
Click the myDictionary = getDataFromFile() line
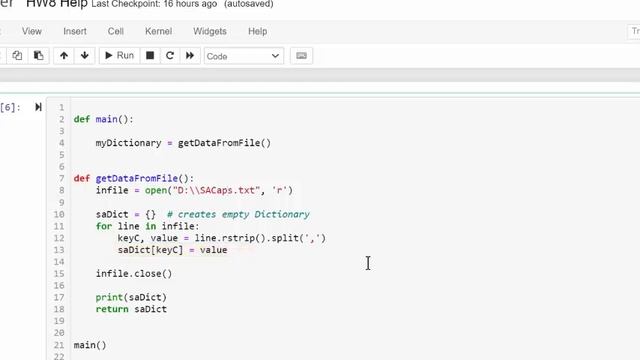[183, 143]
